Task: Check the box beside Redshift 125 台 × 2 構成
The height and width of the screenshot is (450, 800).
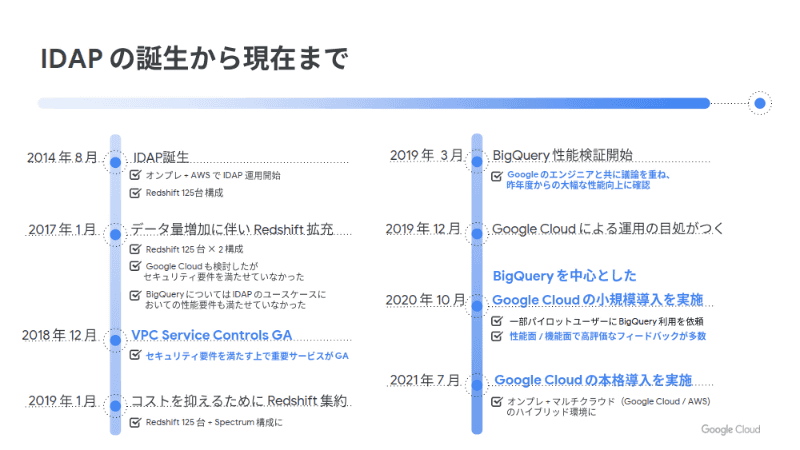Action: coord(135,249)
